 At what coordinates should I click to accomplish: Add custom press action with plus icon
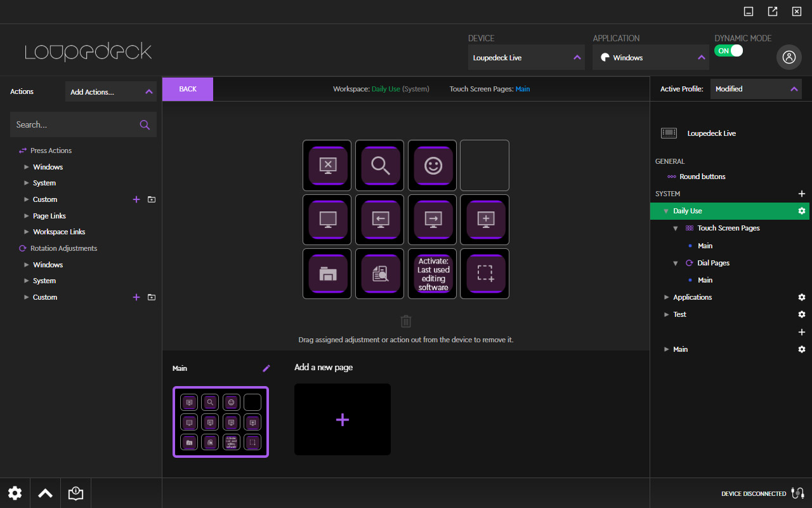136,199
